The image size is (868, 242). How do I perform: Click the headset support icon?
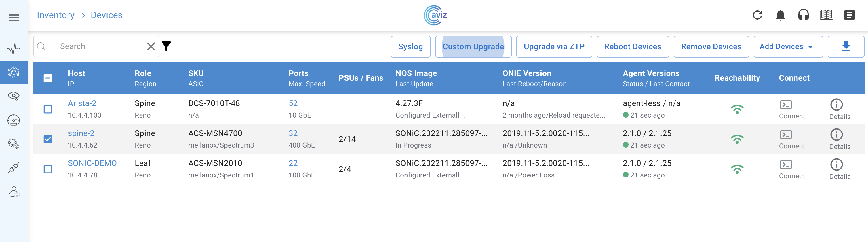tap(803, 15)
